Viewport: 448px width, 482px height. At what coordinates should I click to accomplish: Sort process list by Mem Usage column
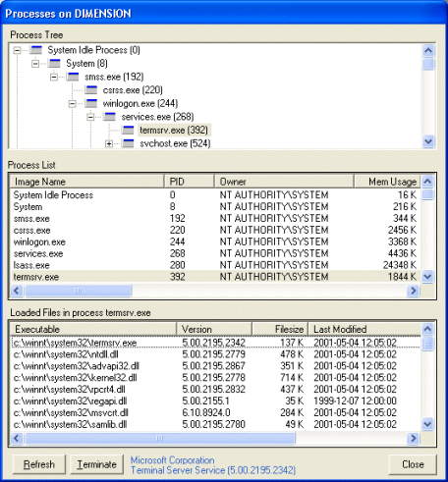point(387,182)
